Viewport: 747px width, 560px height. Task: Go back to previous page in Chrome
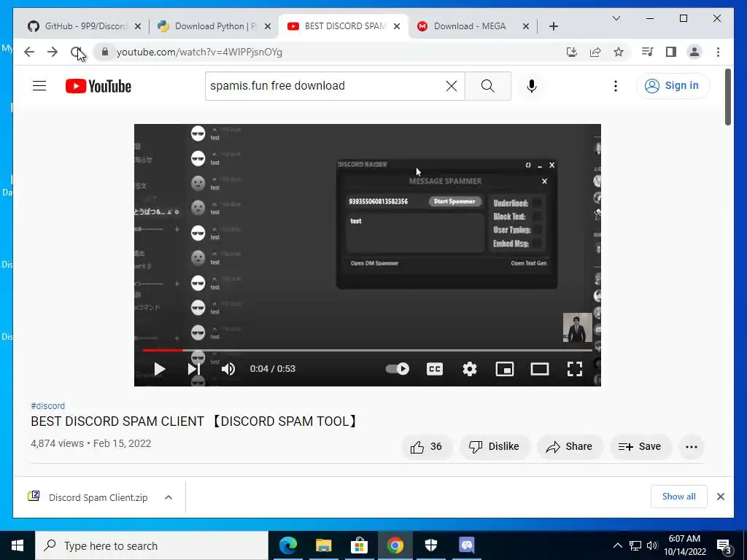(29, 52)
